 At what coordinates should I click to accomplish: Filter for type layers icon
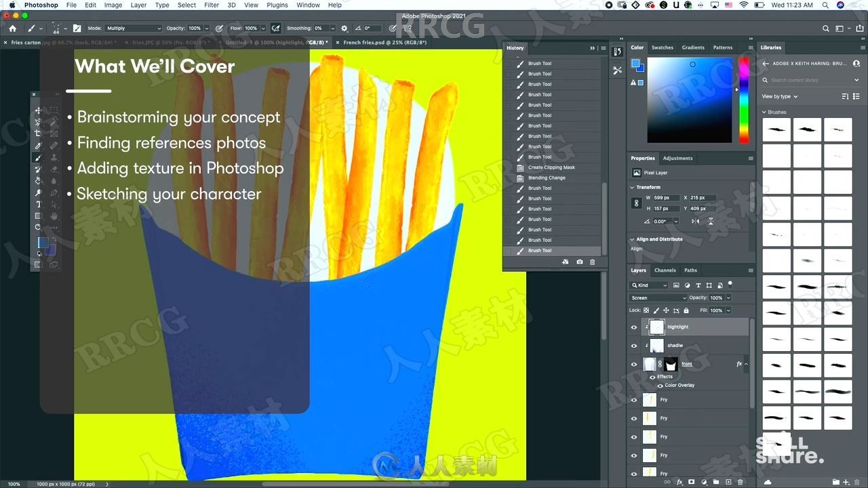pos(698,285)
